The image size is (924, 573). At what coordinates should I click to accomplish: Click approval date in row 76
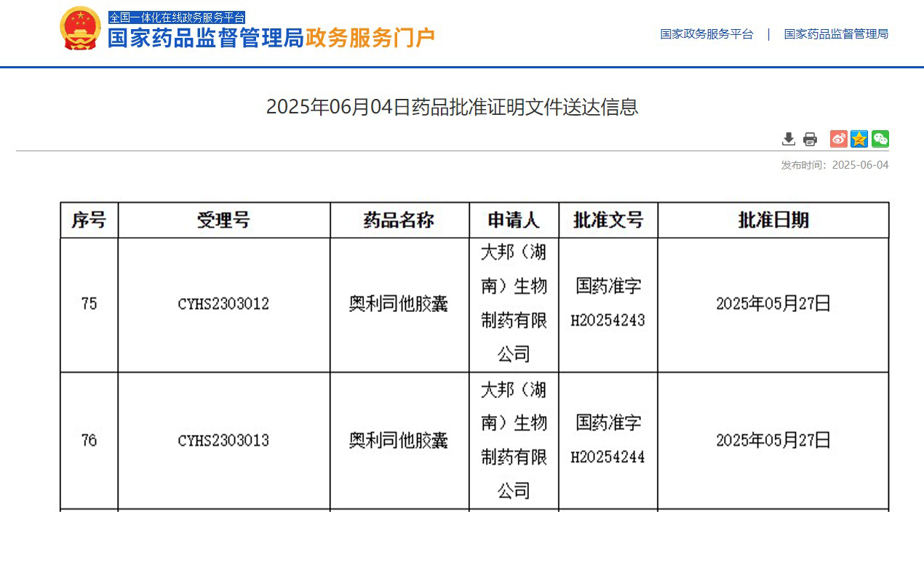tap(773, 441)
